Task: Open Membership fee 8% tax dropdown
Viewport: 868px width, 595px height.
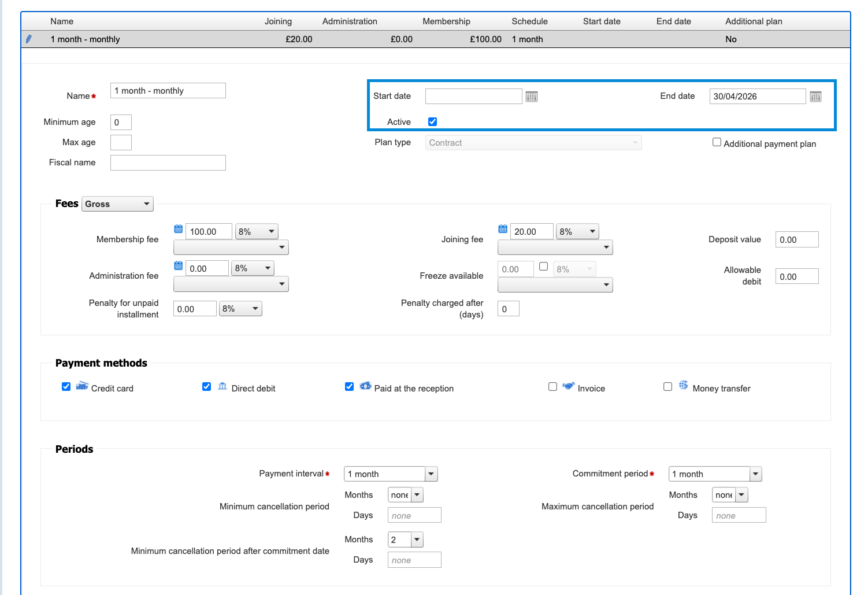Action: (x=257, y=232)
